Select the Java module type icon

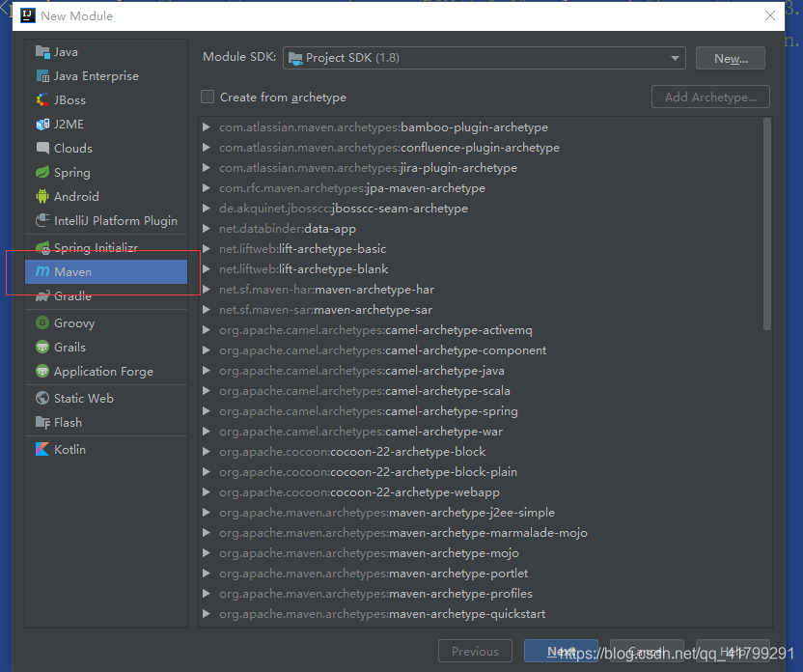(42, 52)
